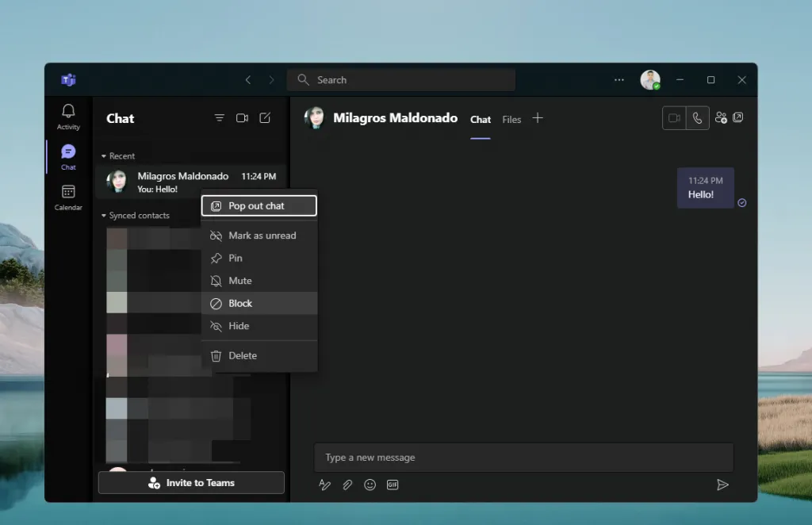Click Pop out chat menu option

click(x=259, y=206)
